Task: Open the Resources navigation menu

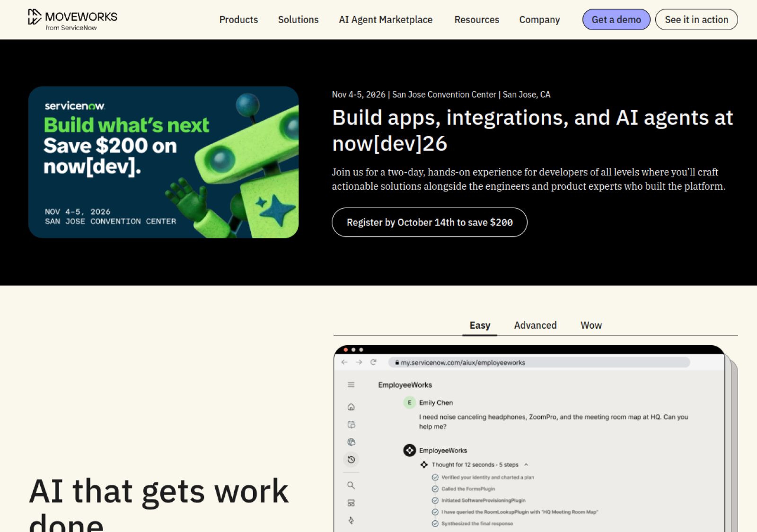Action: point(476,20)
